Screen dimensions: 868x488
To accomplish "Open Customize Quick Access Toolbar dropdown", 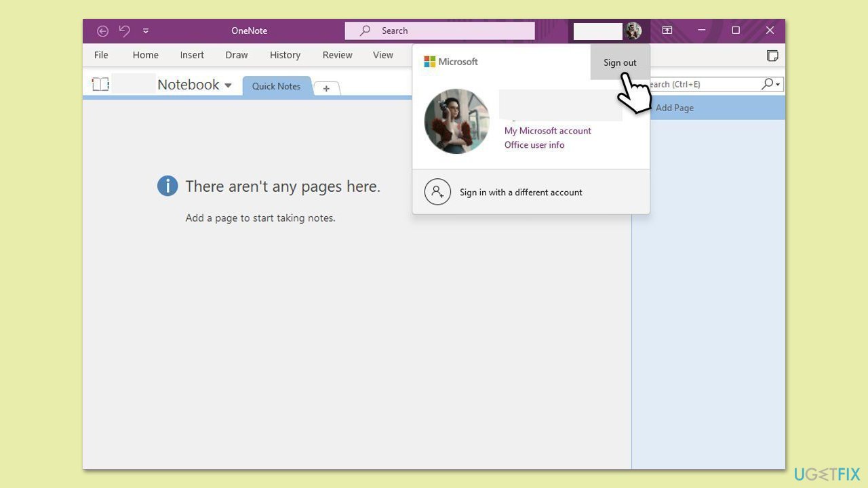I will point(146,30).
